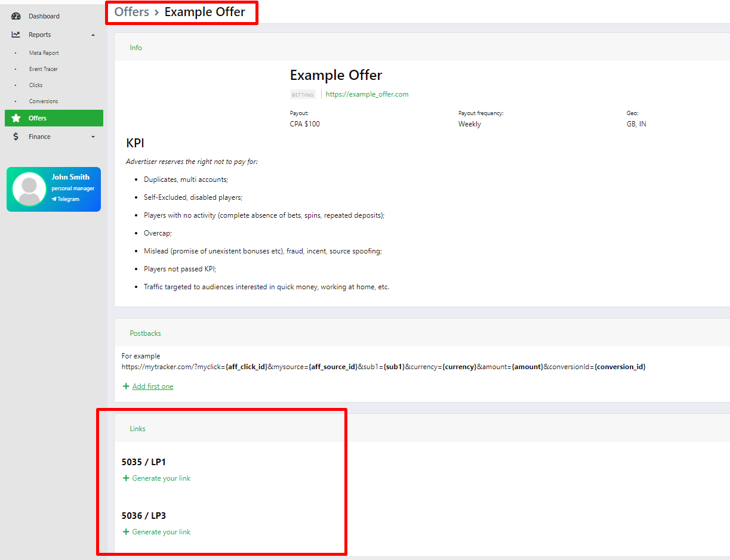The image size is (730, 560).
Task: Expand the Finance menu arrow
Action: [93, 137]
